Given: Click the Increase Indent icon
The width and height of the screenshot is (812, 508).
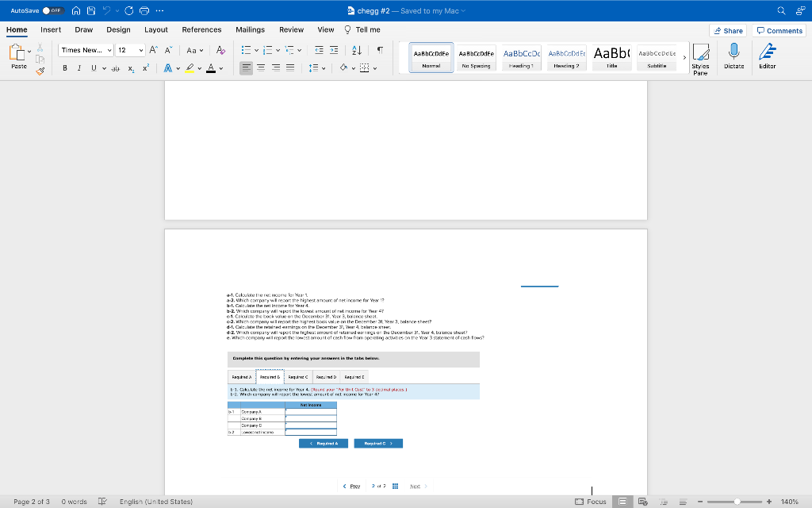Looking at the screenshot, I should (x=334, y=50).
